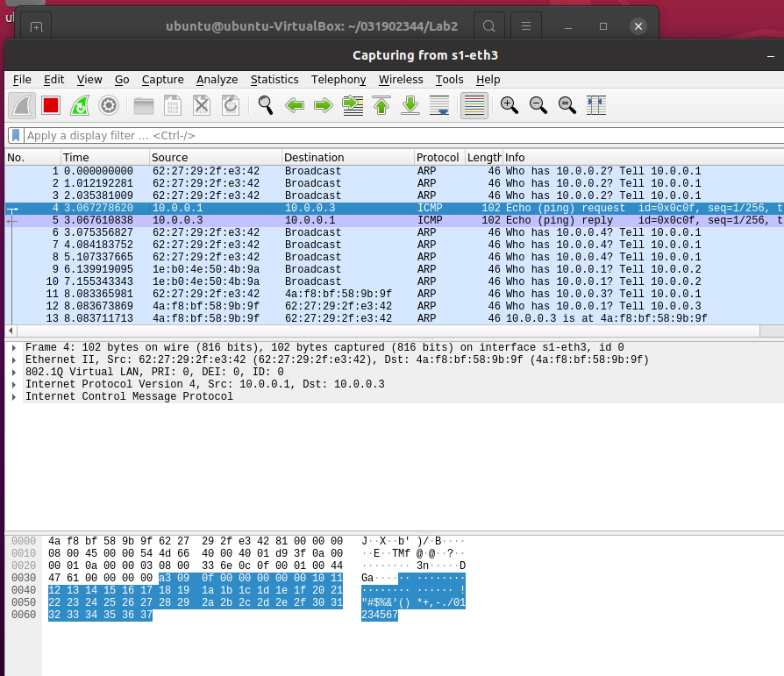The image size is (784, 676).
Task: Click the save capture file icon
Action: tap(173, 105)
